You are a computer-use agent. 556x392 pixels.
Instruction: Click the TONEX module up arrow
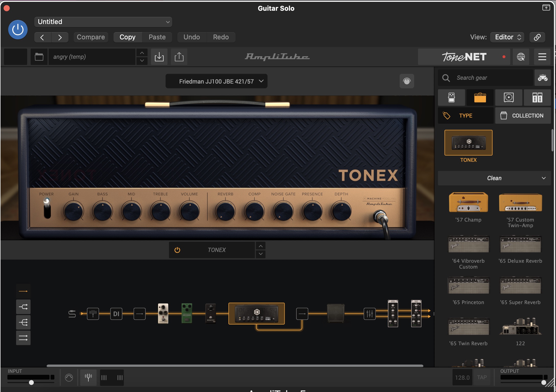click(260, 246)
